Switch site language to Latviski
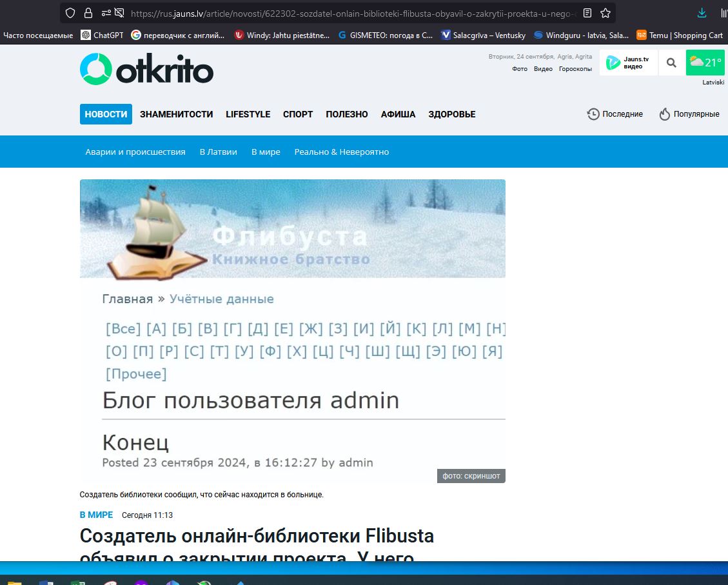This screenshot has height=585, width=728. click(713, 82)
